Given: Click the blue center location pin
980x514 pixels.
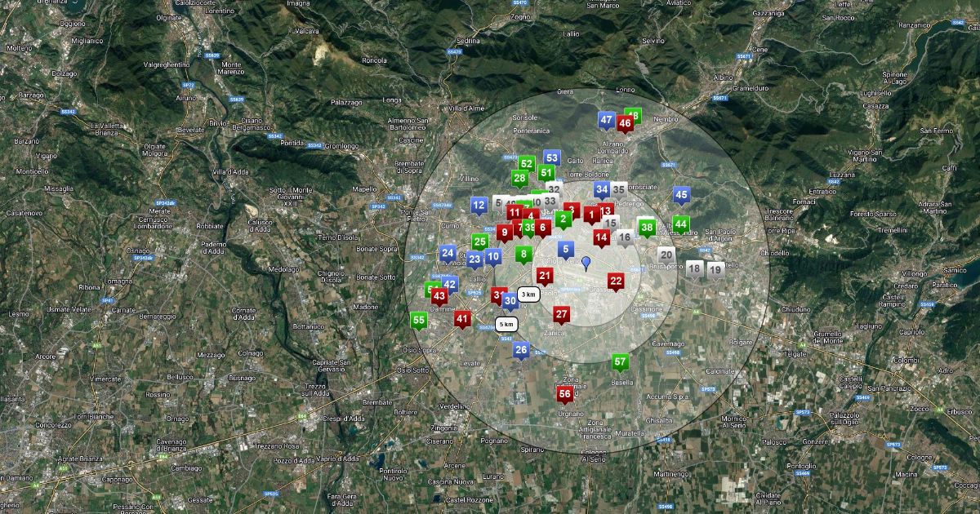Looking at the screenshot, I should (586, 263).
